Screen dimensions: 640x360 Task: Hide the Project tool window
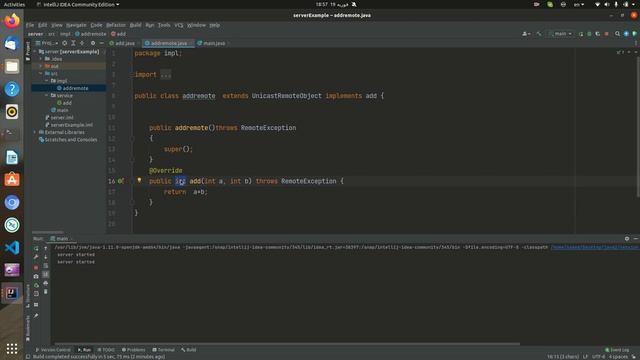tap(102, 43)
